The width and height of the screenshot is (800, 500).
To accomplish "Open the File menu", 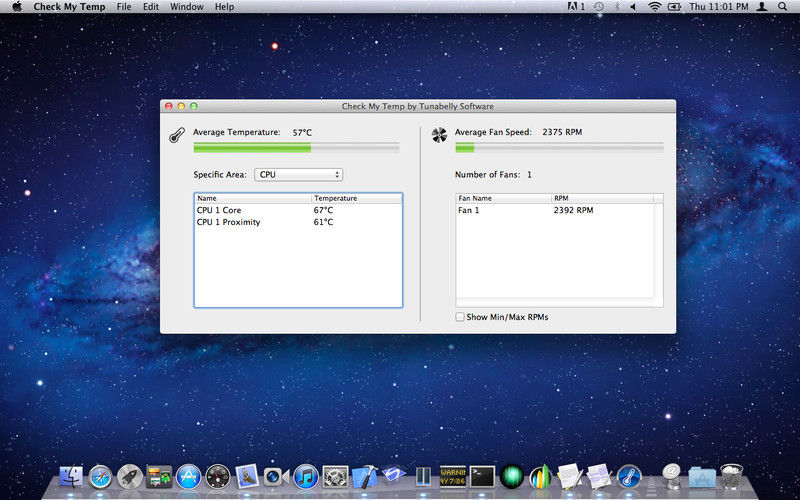I will point(123,7).
